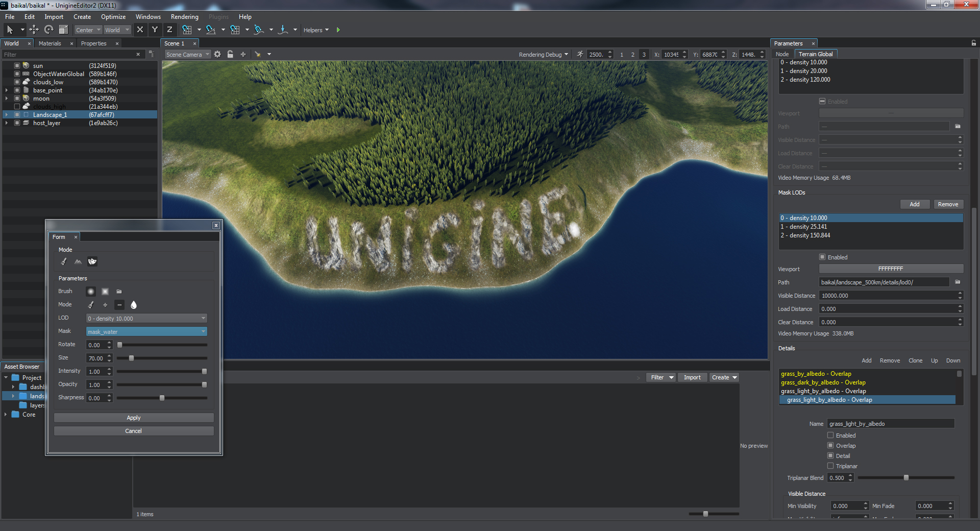980x531 pixels.
Task: Expand the Landscape_1 tree node
Action: [x=7, y=115]
